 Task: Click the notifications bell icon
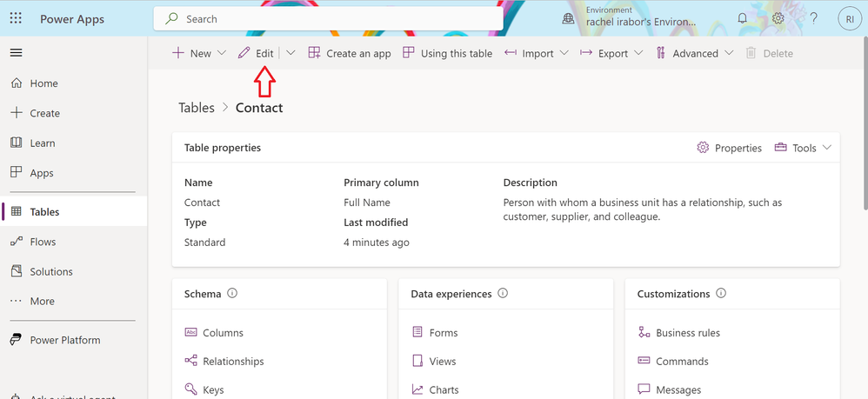[x=743, y=18]
